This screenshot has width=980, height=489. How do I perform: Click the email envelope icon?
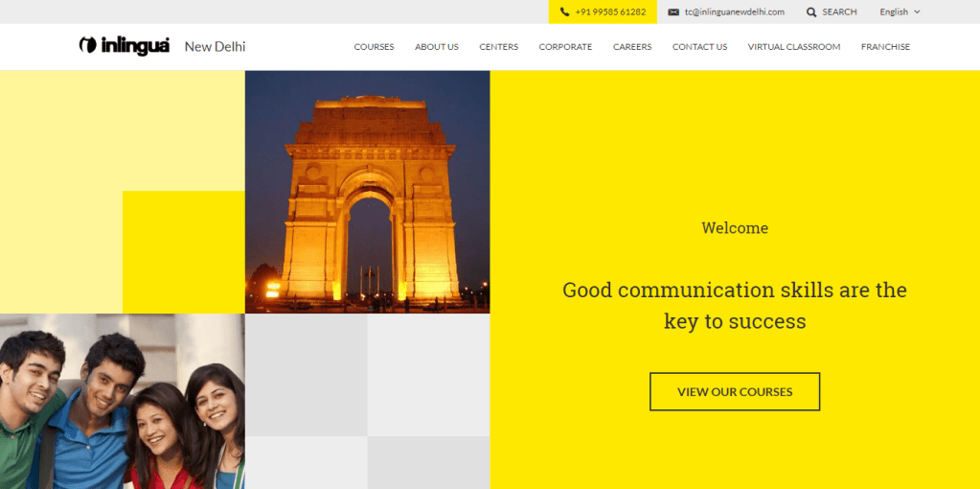coord(673,12)
